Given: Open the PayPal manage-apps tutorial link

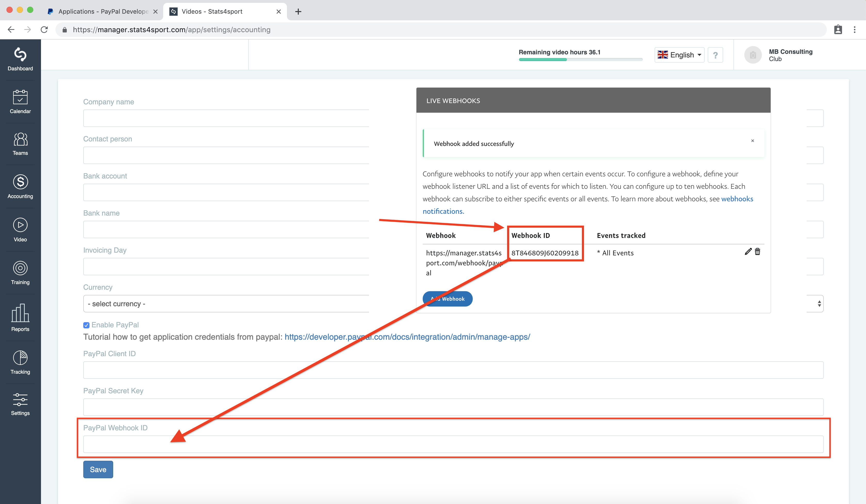Looking at the screenshot, I should click(407, 337).
